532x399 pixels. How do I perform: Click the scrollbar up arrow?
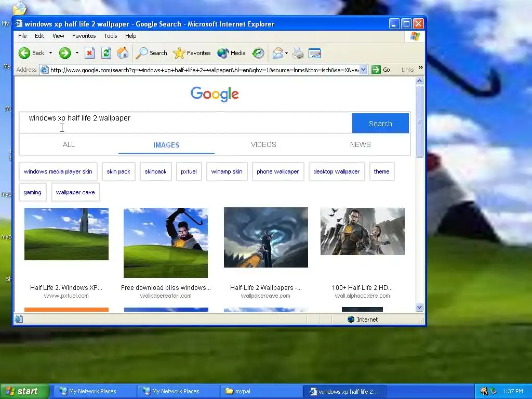tap(419, 81)
